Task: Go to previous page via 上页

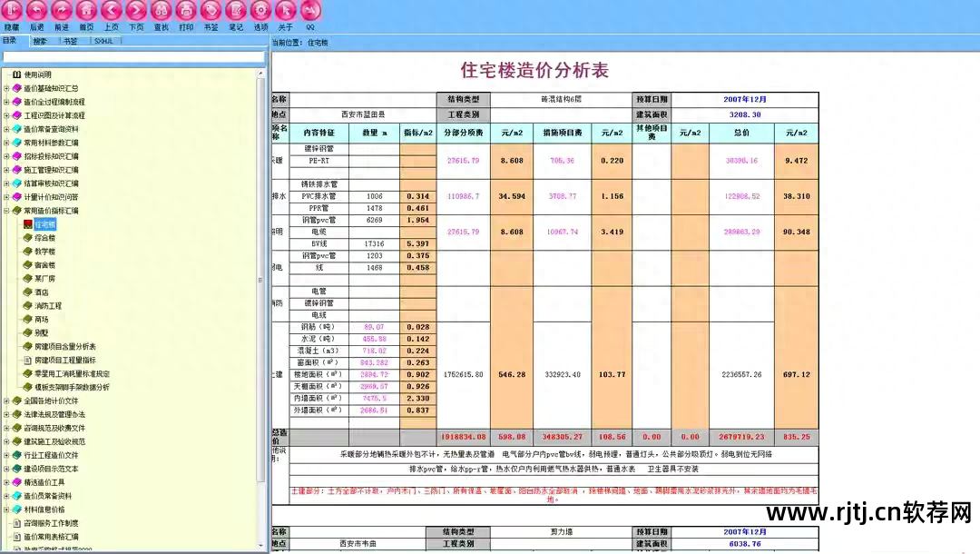Action: 112,11
